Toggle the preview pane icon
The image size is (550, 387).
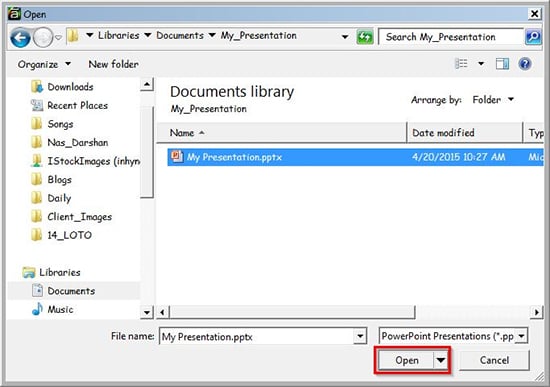(x=502, y=64)
